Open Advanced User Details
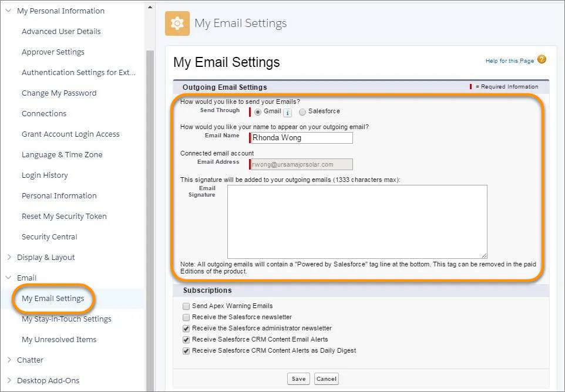 pyautogui.click(x=61, y=31)
